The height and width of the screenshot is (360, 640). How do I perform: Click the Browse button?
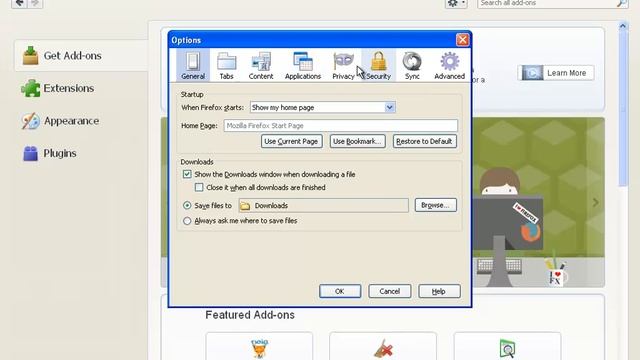[x=436, y=205]
